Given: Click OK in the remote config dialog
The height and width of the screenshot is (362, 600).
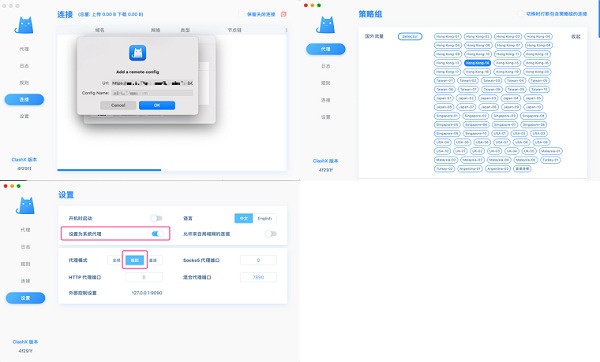Looking at the screenshot, I should [157, 105].
